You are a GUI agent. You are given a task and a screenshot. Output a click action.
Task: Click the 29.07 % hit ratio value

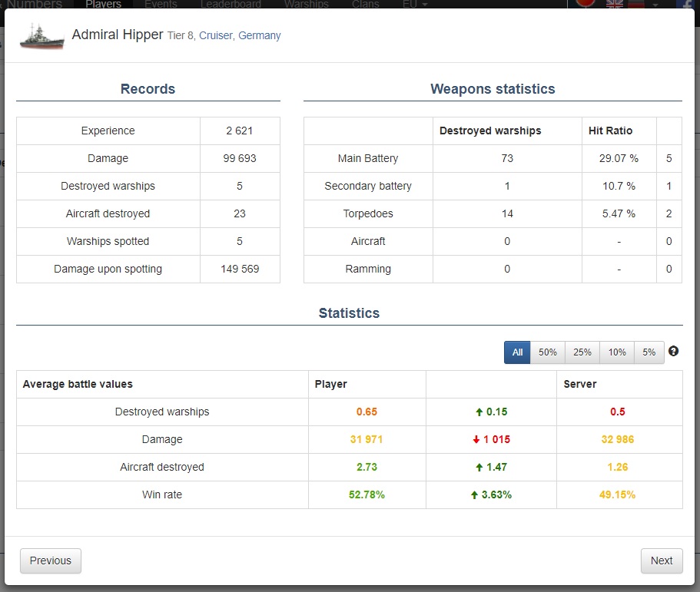[x=619, y=158]
